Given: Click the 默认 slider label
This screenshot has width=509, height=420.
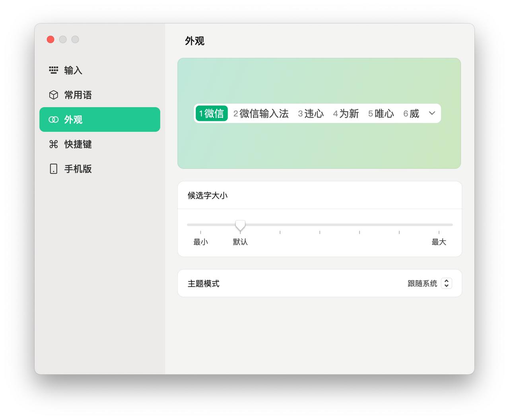Looking at the screenshot, I should tap(240, 242).
